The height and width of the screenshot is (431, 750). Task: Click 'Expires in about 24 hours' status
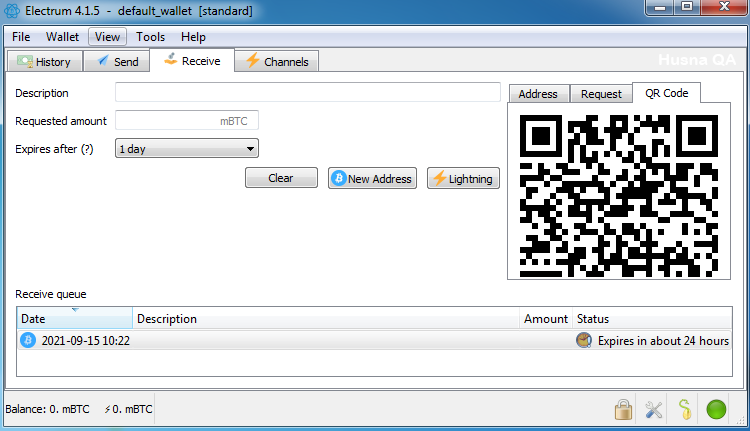[663, 341]
